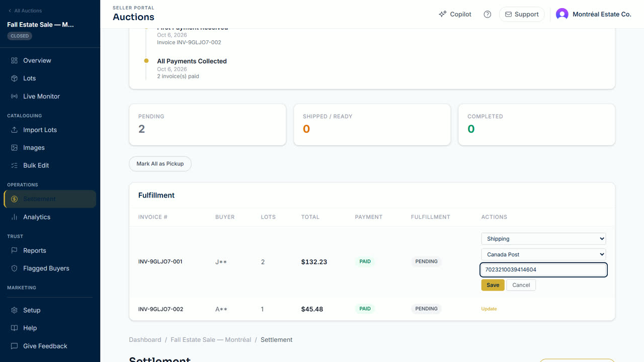Screen dimensions: 644x362
Task: Click the CLOSED status badge
Action: [x=20, y=36]
